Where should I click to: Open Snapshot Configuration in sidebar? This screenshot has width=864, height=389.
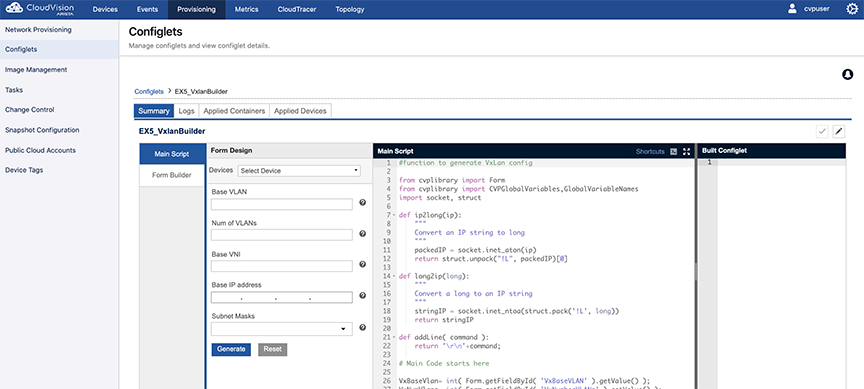(x=60, y=130)
